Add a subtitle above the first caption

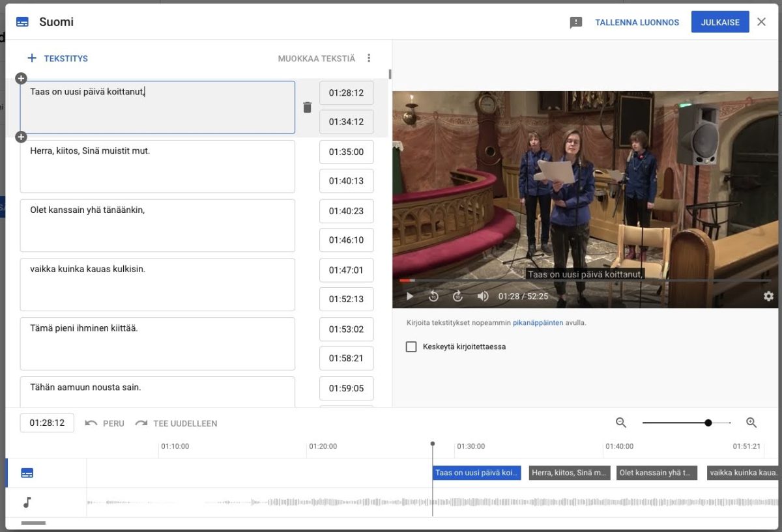tap(21, 78)
